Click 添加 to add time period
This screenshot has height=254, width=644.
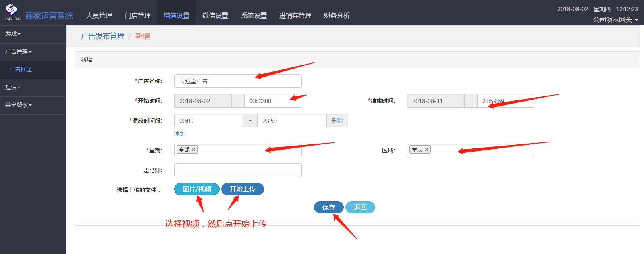point(180,133)
